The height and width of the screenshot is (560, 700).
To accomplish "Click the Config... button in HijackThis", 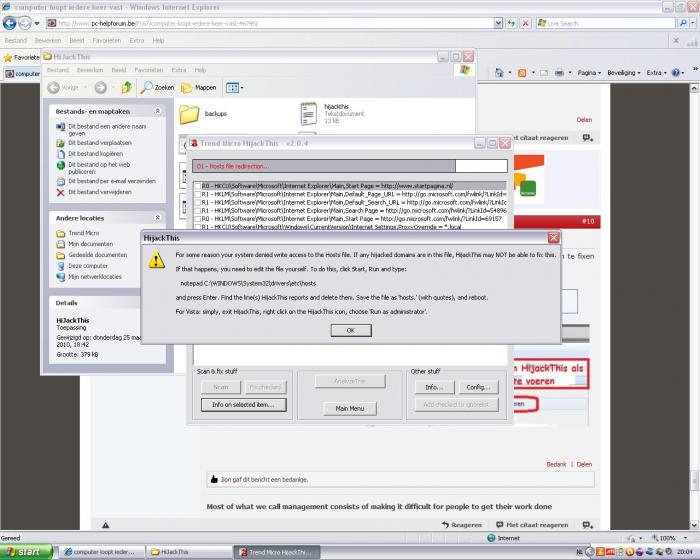I will point(478,387).
